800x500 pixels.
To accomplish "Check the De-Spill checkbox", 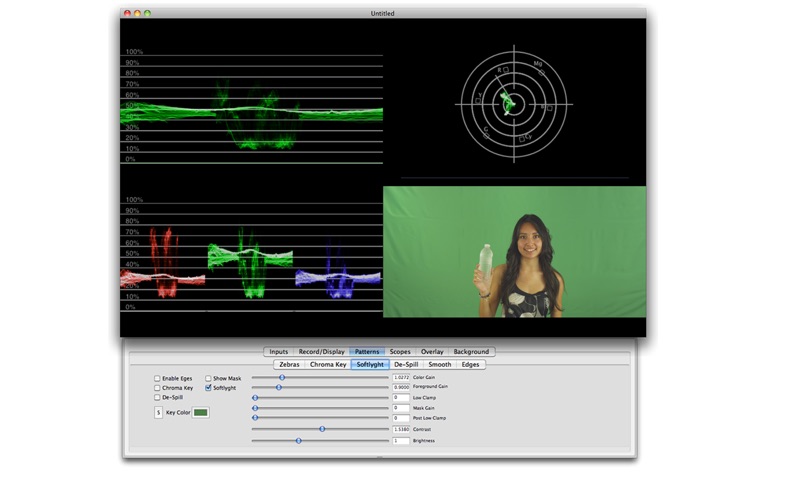I will pyautogui.click(x=157, y=398).
